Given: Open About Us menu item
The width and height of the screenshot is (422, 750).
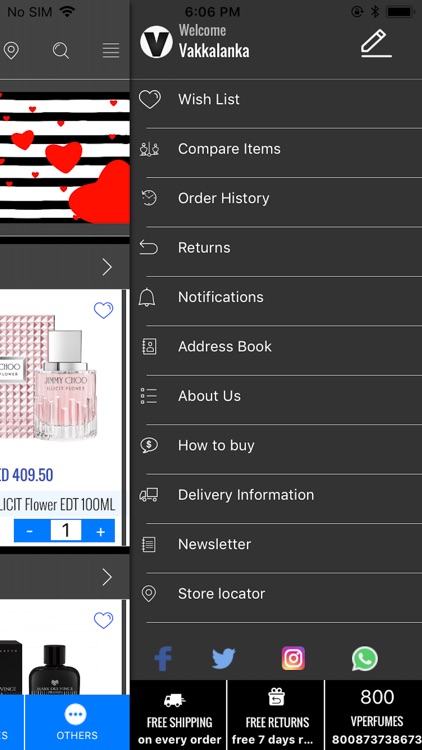Looking at the screenshot, I should click(276, 396).
